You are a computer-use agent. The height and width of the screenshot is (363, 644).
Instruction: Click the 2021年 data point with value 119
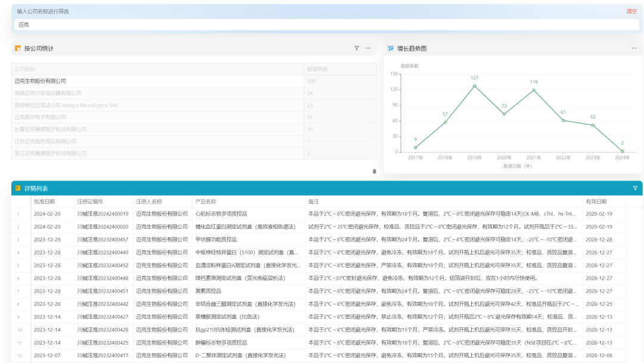point(534,91)
